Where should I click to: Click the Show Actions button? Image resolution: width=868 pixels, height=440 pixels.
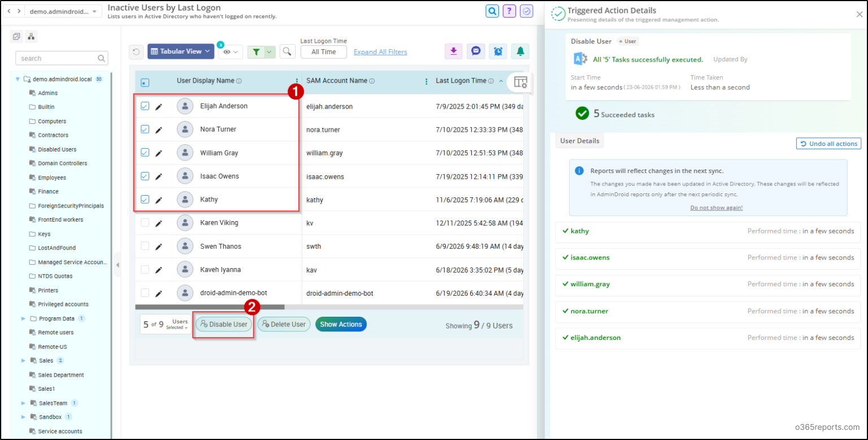[341, 324]
